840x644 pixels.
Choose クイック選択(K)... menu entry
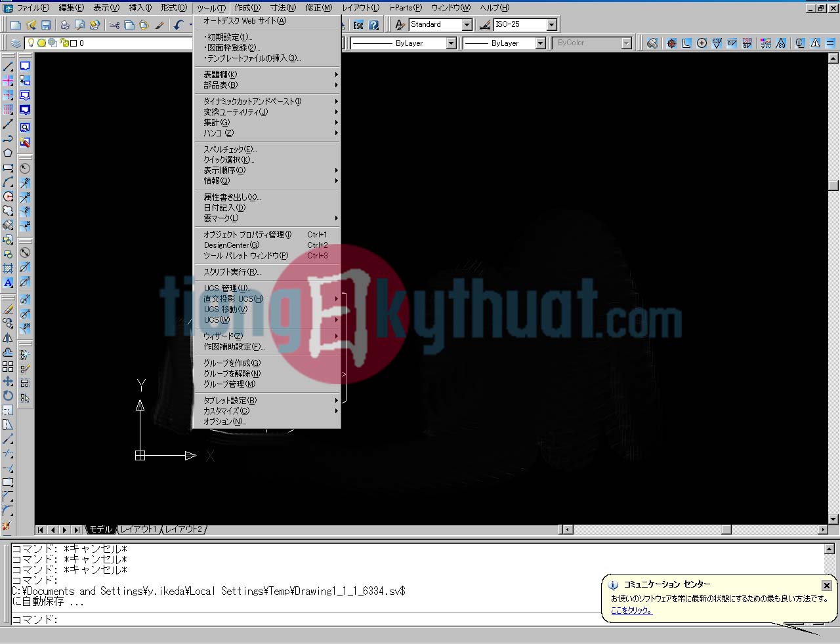click(268, 160)
